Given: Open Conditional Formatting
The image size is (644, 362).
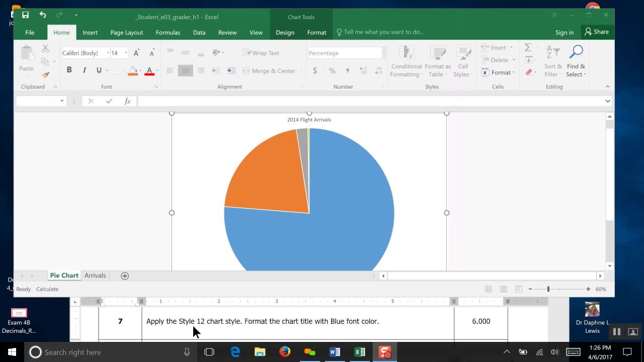Looking at the screenshot, I should click(x=407, y=61).
